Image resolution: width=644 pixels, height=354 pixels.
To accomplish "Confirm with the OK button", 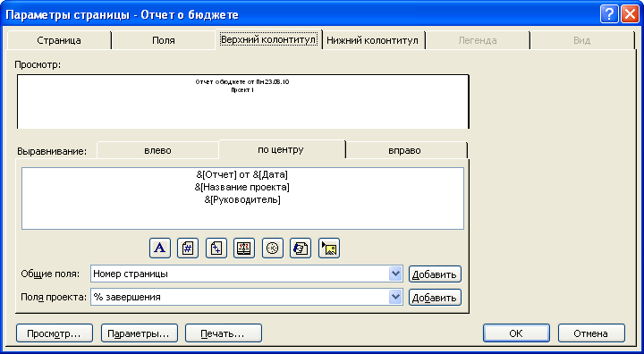I will coord(516,333).
